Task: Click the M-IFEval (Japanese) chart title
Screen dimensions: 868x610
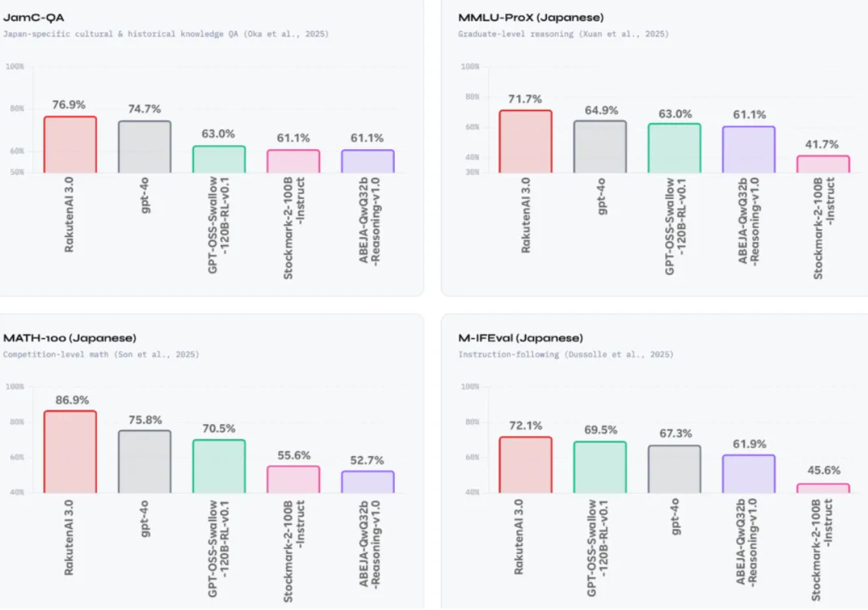Action: pyautogui.click(x=520, y=338)
